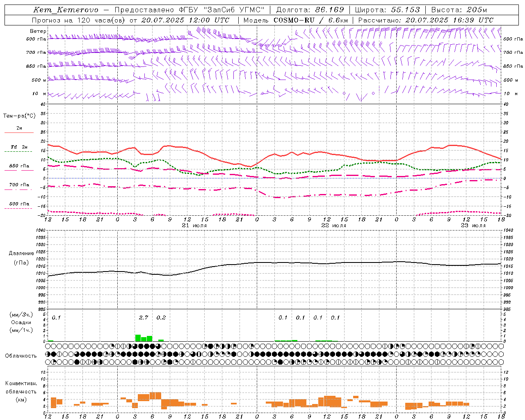
Task: Click the "Конвективн." convective cloud label
Action: click(x=21, y=384)
